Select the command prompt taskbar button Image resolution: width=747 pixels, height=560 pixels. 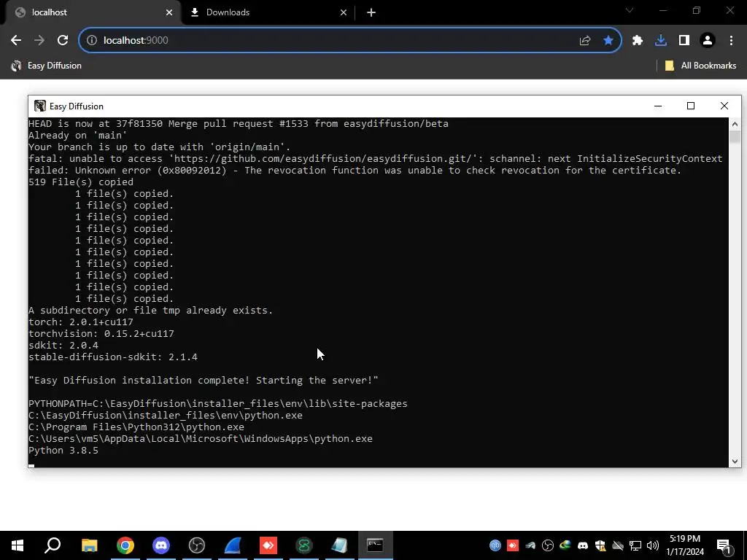tap(376, 545)
